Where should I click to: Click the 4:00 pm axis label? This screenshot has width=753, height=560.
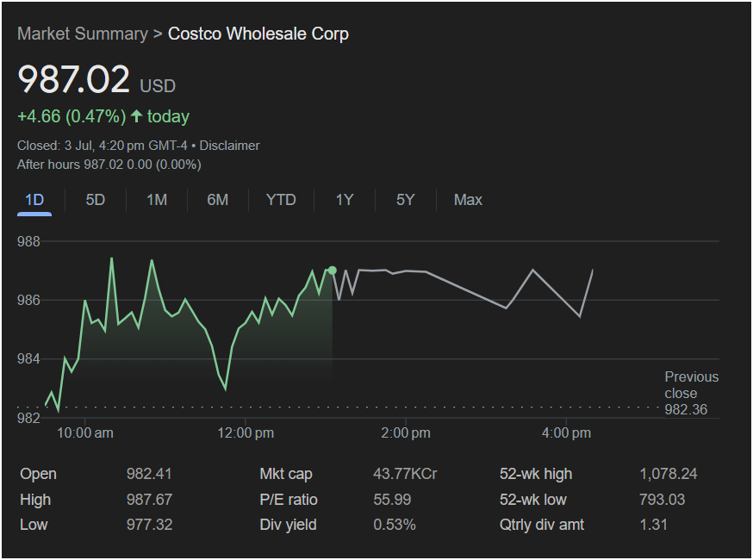(566, 432)
